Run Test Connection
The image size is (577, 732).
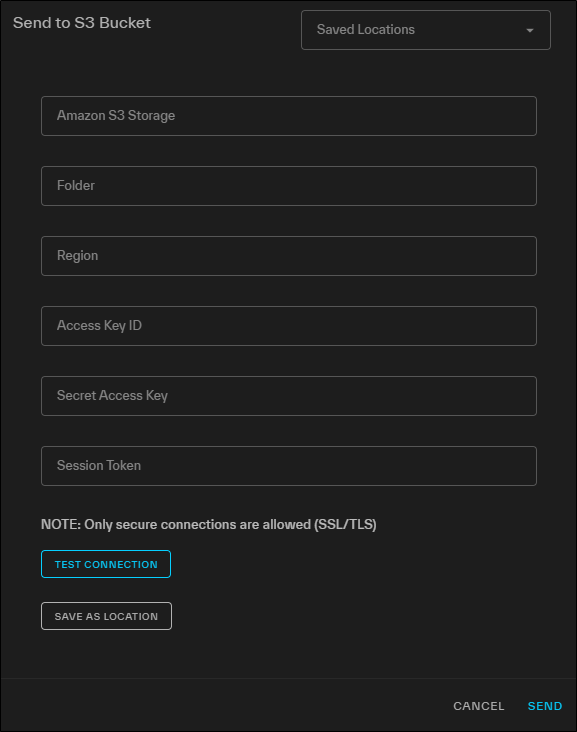pos(106,564)
